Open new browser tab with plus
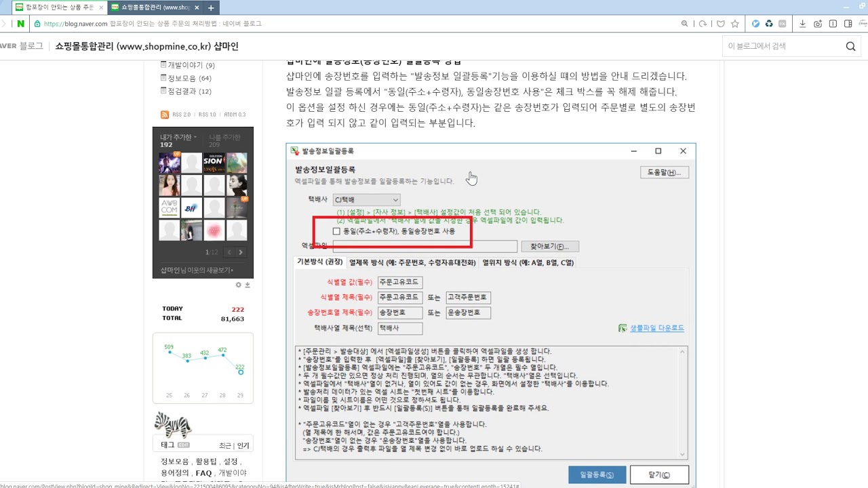Screen dimensions: 868x488 point(211,7)
